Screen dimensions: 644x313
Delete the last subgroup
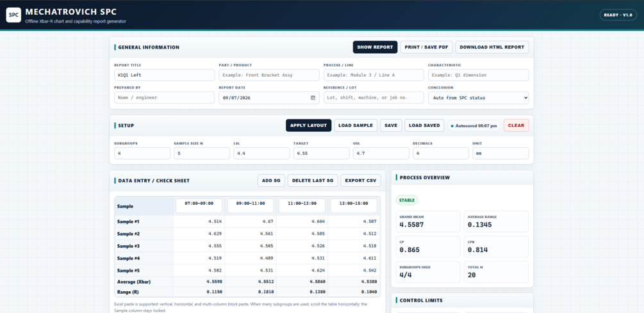[x=313, y=181]
